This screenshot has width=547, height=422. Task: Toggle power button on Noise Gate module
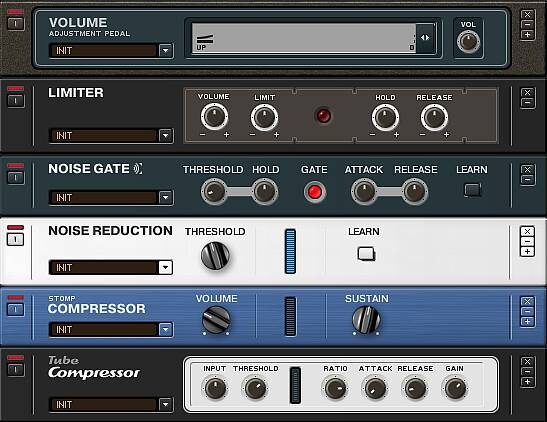[16, 178]
